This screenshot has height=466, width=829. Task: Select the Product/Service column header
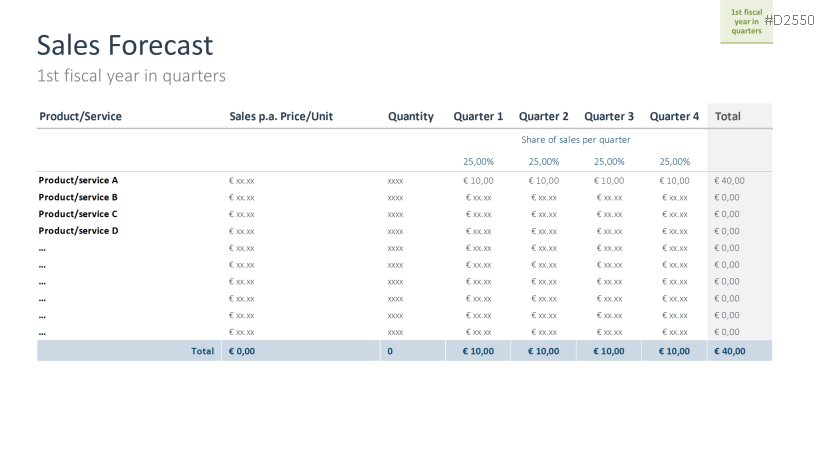(x=80, y=116)
